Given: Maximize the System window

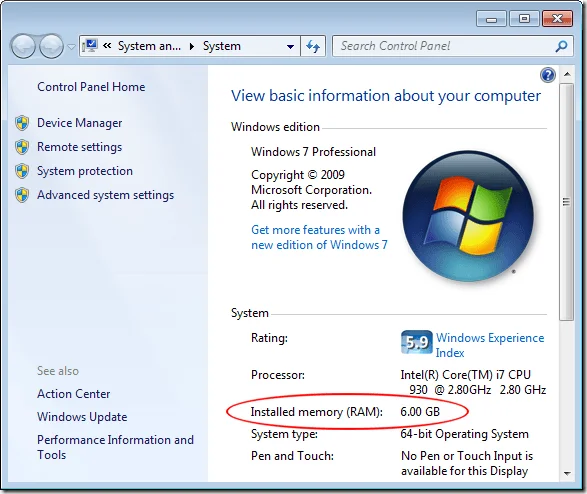Looking at the screenshot, I should point(524,18).
